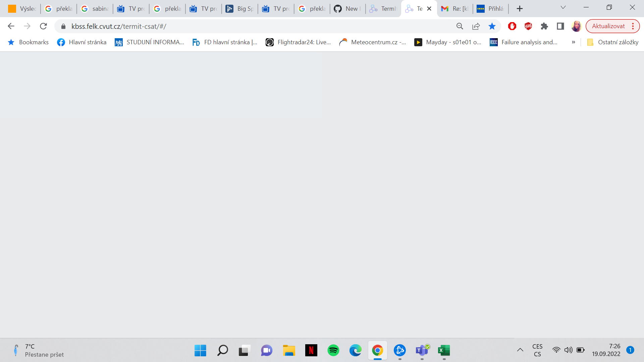Open site information via the padlock icon
The height and width of the screenshot is (362, 644).
click(63, 26)
